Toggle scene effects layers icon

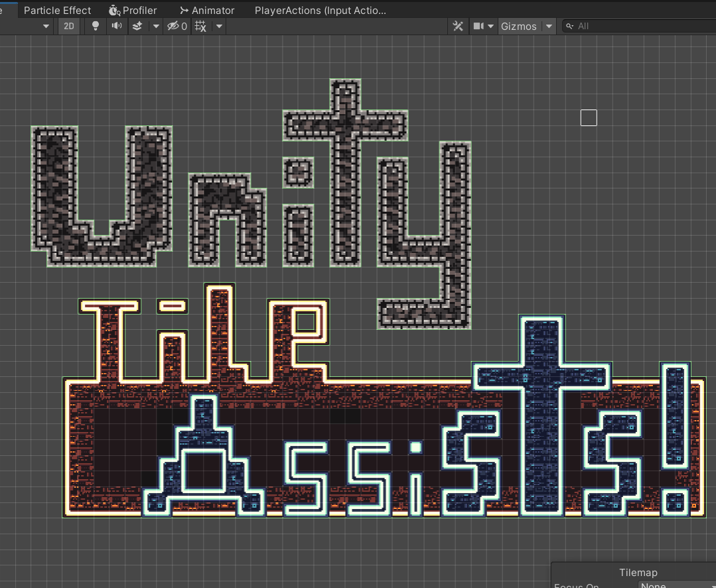[137, 26]
